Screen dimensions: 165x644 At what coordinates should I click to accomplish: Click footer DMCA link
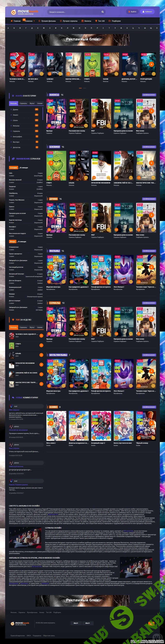[29, 635]
